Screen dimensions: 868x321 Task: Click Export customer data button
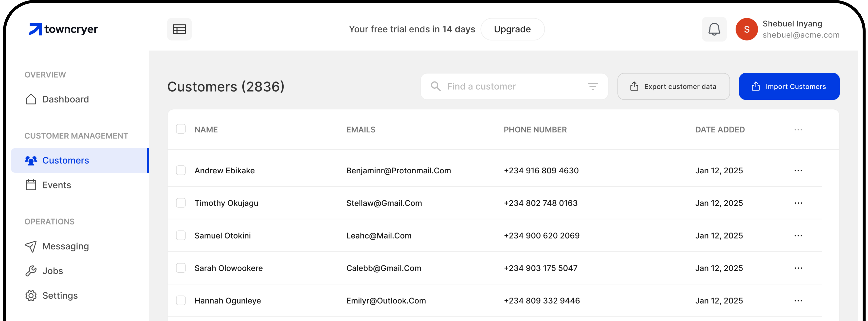pyautogui.click(x=673, y=86)
